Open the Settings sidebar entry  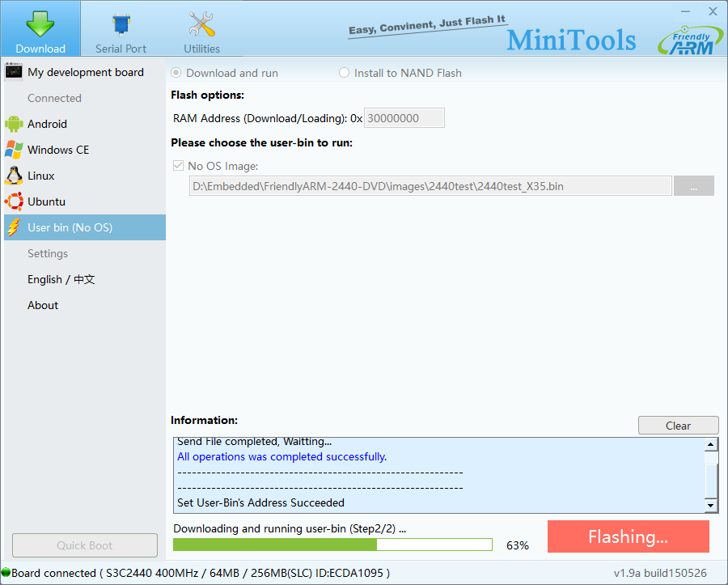pyautogui.click(x=48, y=253)
